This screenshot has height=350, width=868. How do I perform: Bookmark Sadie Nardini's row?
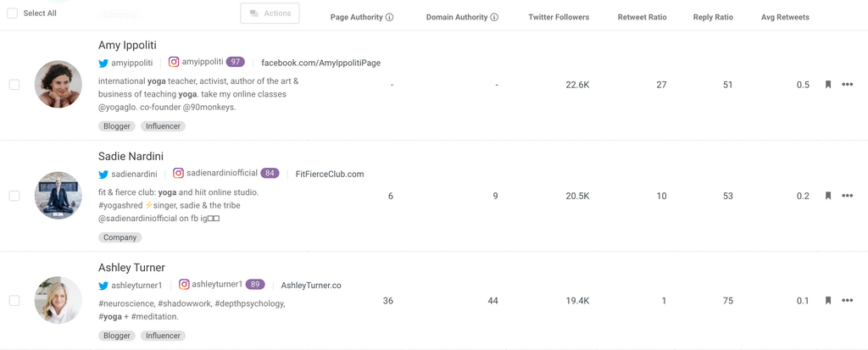point(828,196)
